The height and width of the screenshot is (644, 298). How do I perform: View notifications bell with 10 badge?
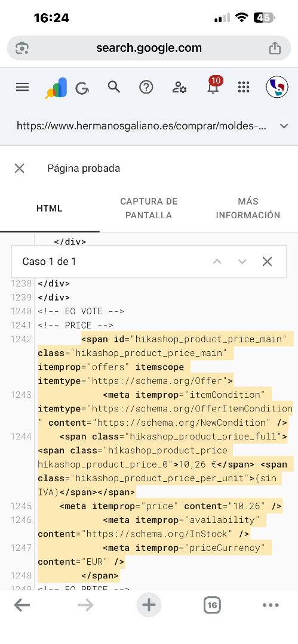213,85
